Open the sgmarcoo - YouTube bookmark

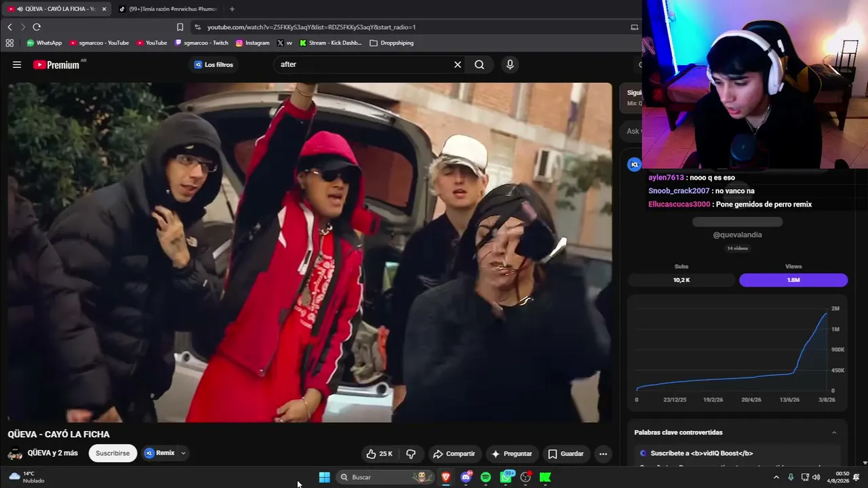click(99, 43)
